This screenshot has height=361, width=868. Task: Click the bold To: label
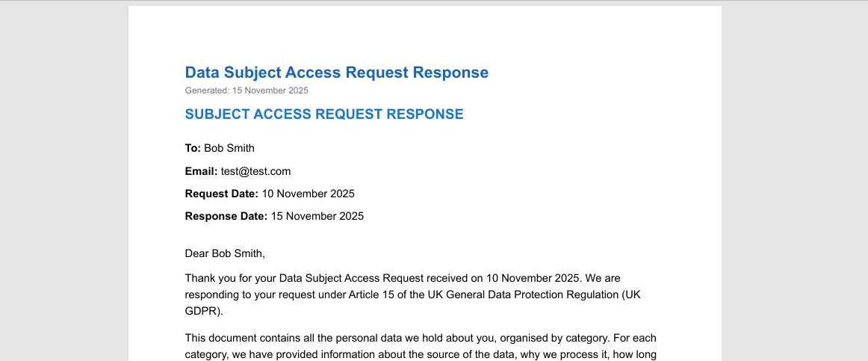point(193,148)
